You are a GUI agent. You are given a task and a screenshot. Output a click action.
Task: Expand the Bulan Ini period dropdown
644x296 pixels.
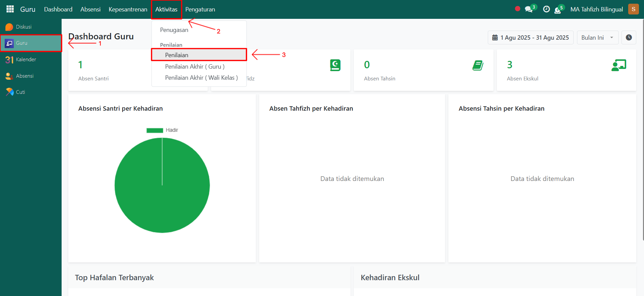pos(597,38)
